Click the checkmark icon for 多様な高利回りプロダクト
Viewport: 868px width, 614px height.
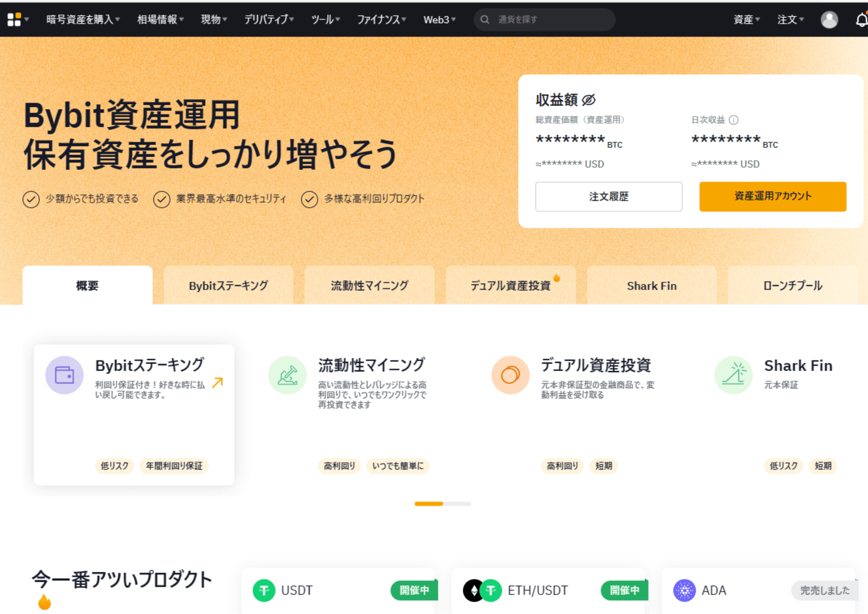click(x=309, y=199)
